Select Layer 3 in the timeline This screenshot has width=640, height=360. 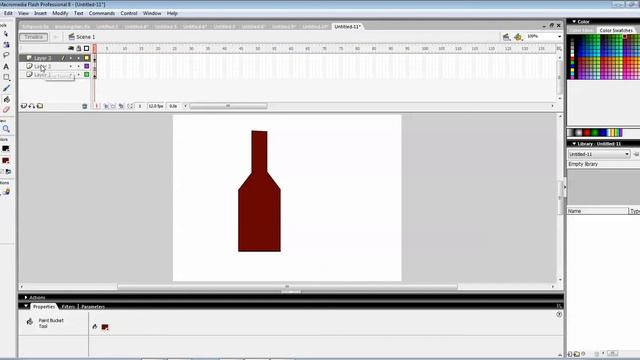coord(43,58)
